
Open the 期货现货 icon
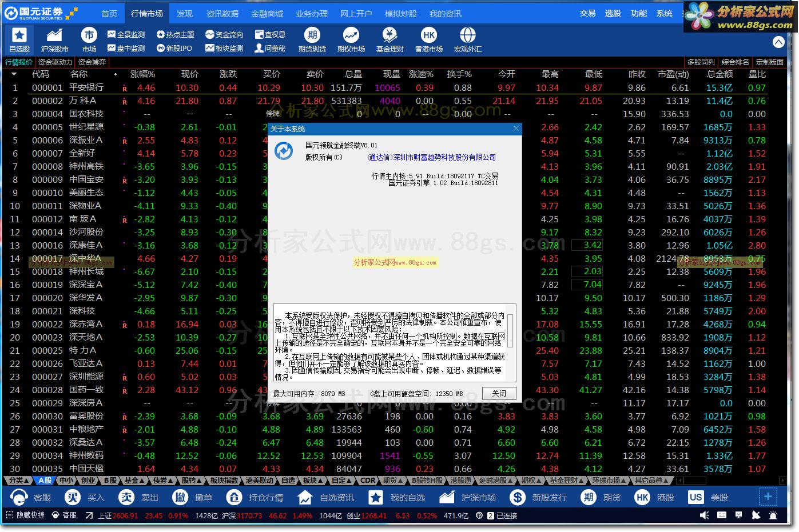coord(312,40)
